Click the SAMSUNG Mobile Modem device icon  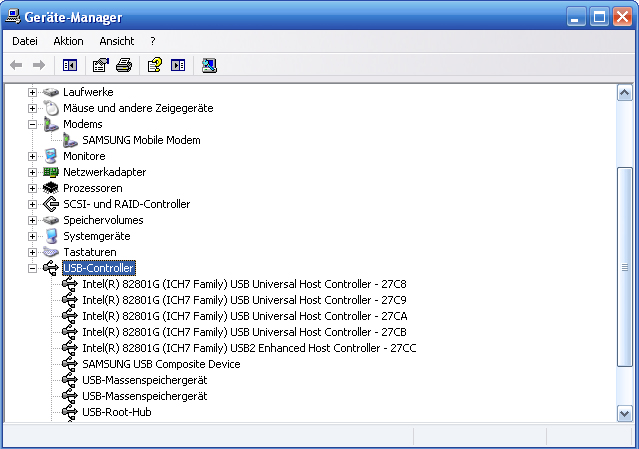pyautogui.click(x=70, y=140)
